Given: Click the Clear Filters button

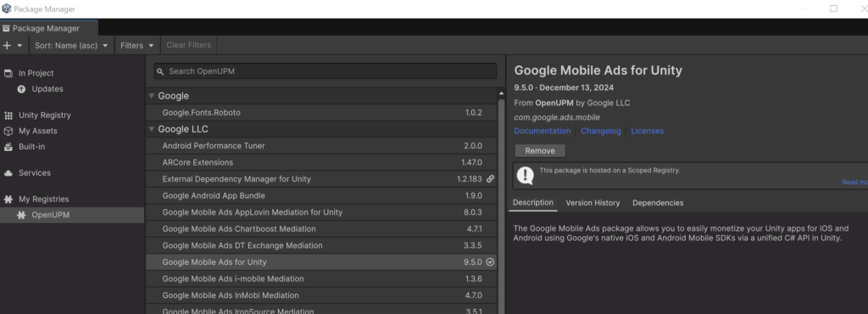Looking at the screenshot, I should pos(188,46).
